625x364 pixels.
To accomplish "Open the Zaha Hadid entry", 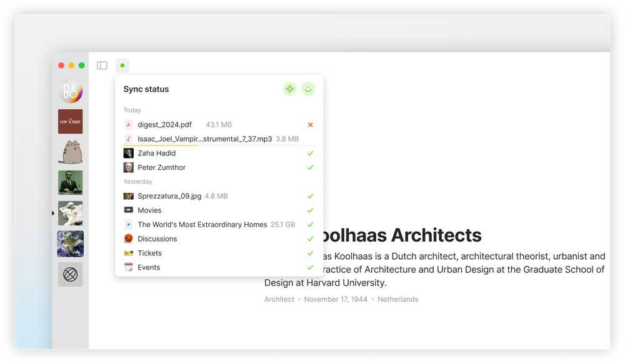I will [219, 154].
